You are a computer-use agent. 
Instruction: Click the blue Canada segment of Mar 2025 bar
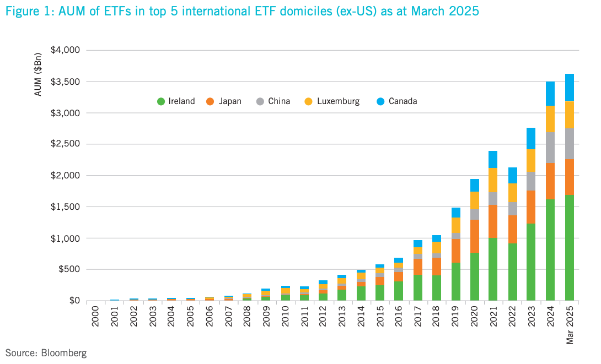coord(570,87)
